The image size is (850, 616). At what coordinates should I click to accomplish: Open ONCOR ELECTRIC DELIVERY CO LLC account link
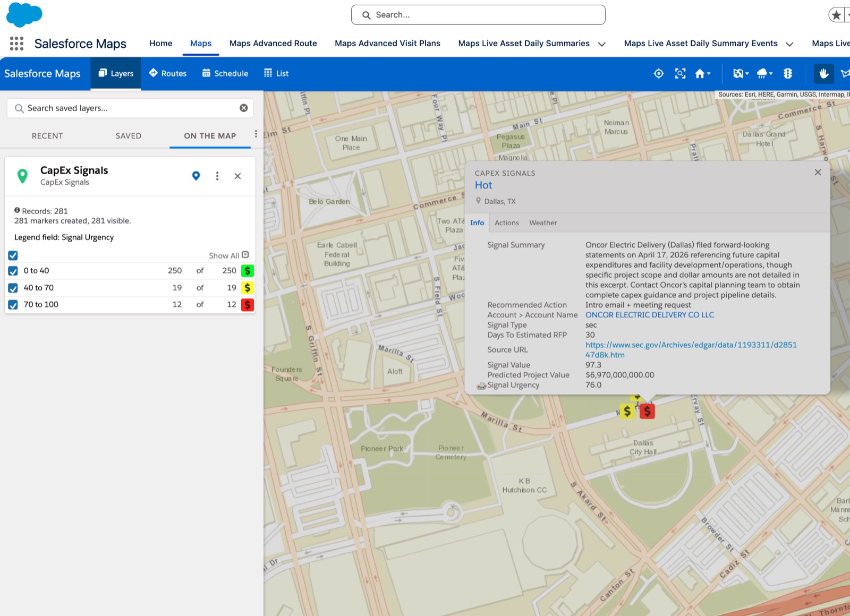click(650, 315)
